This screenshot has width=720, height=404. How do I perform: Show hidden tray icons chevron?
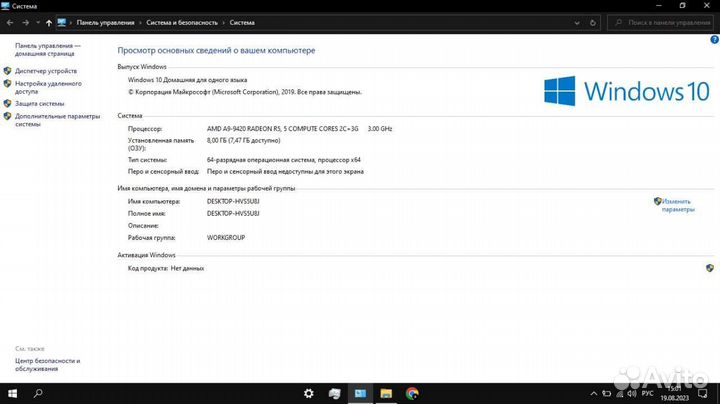pyautogui.click(x=594, y=393)
